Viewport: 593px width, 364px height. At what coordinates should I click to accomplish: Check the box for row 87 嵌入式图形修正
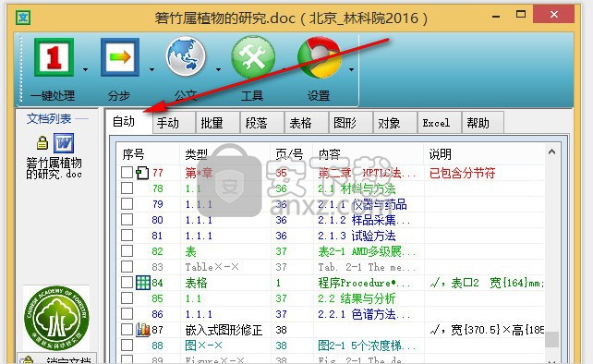click(127, 330)
